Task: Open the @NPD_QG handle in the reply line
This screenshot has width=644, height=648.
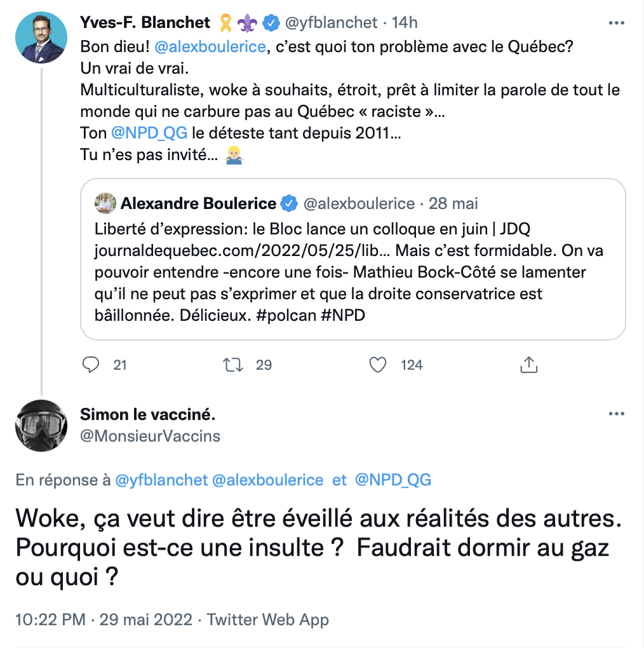Action: click(392, 480)
